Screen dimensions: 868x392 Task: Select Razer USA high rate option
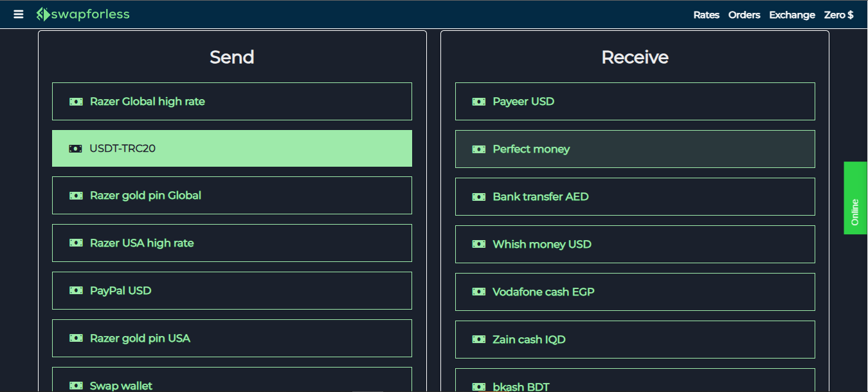pos(231,243)
